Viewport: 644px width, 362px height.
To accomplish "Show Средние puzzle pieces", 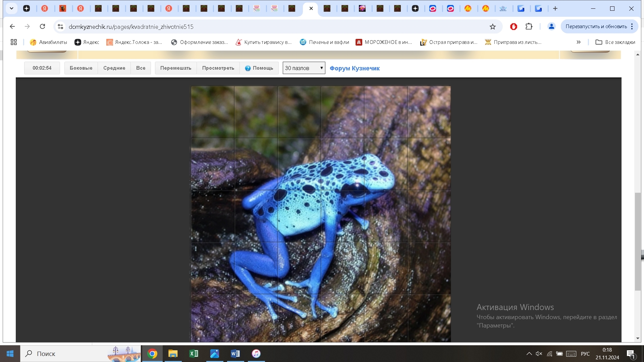I will [x=114, y=68].
